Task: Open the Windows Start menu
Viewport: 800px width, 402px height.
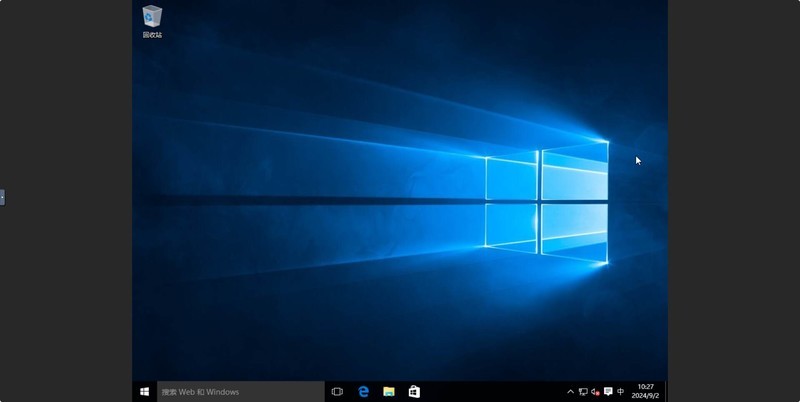Action: pos(144,391)
